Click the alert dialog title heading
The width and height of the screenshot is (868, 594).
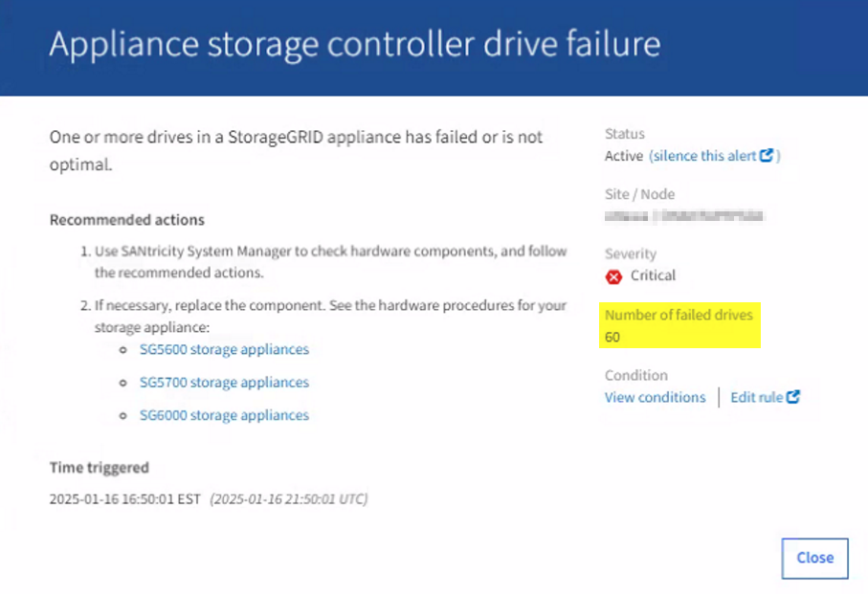[x=354, y=45]
